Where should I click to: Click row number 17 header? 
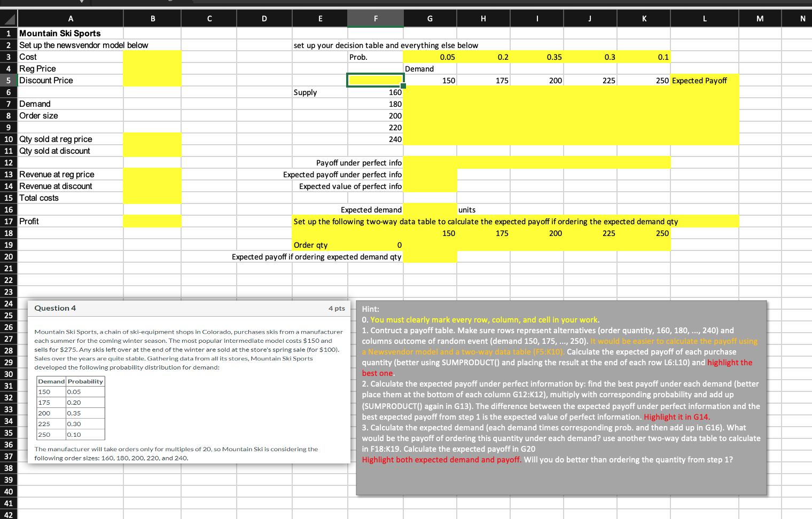9,221
